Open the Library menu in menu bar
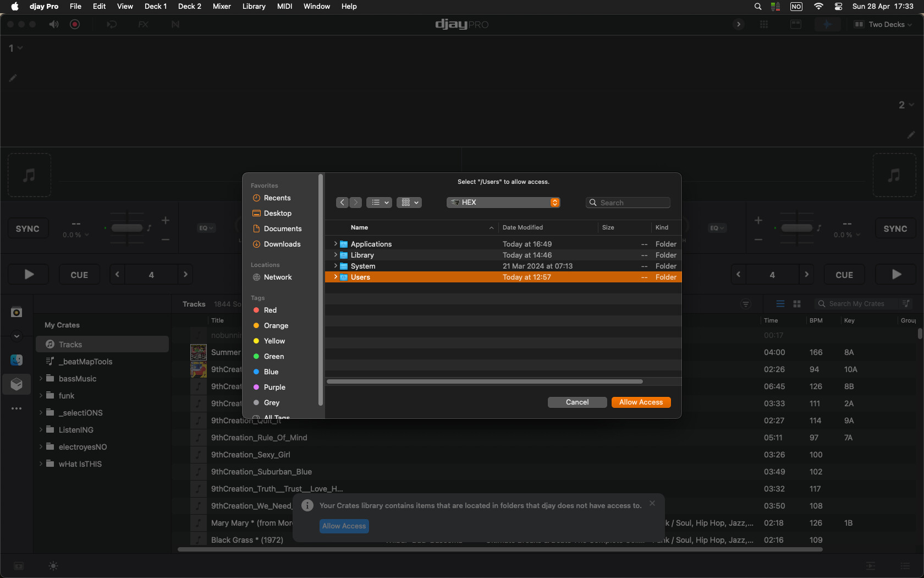This screenshot has width=924, height=578. pyautogui.click(x=254, y=7)
